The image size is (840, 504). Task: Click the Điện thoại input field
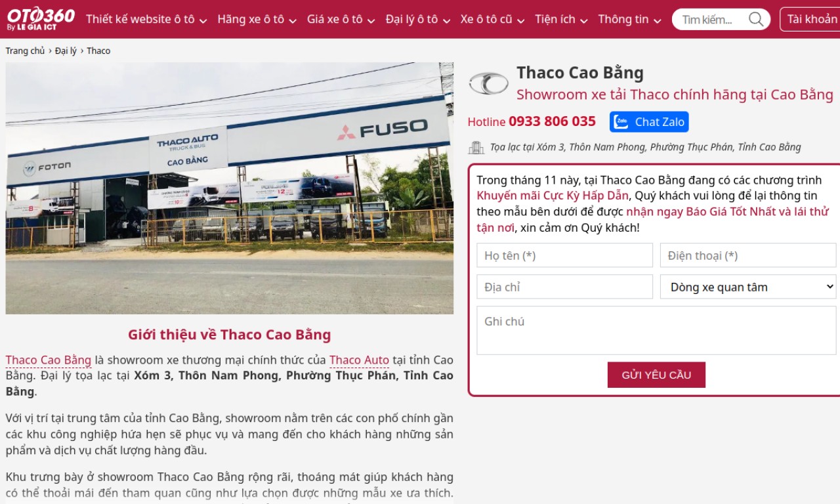(x=748, y=255)
